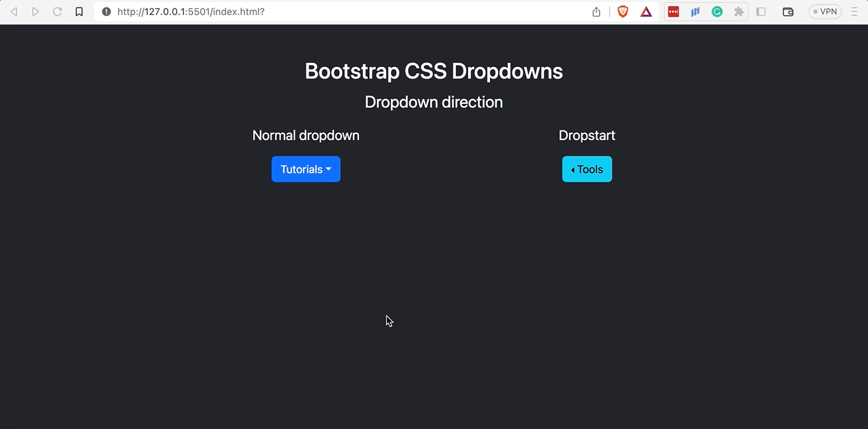Click the Dropdown direction heading

(433, 102)
